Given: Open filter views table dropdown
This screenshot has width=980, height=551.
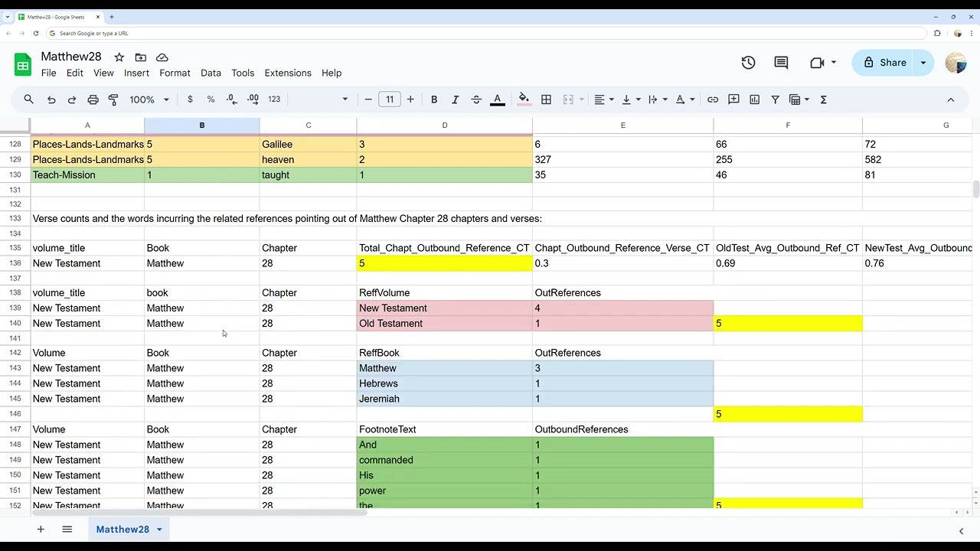Looking at the screenshot, I should (x=799, y=99).
